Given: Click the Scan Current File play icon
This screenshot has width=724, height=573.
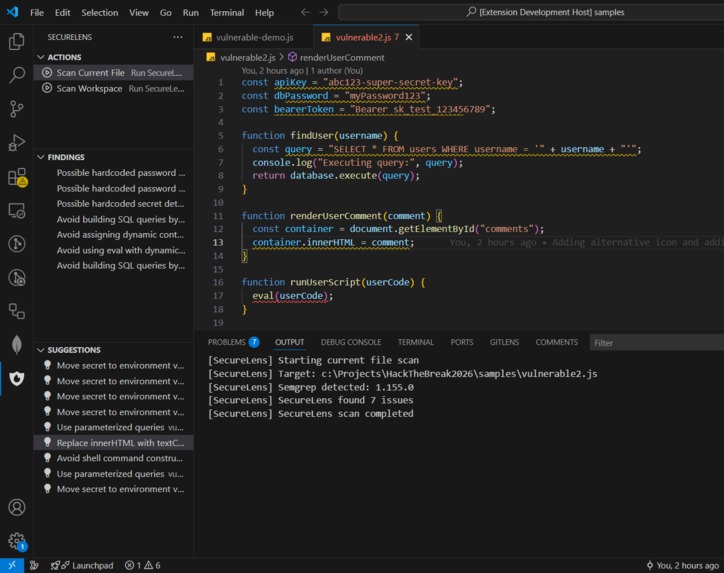Looking at the screenshot, I should (47, 72).
